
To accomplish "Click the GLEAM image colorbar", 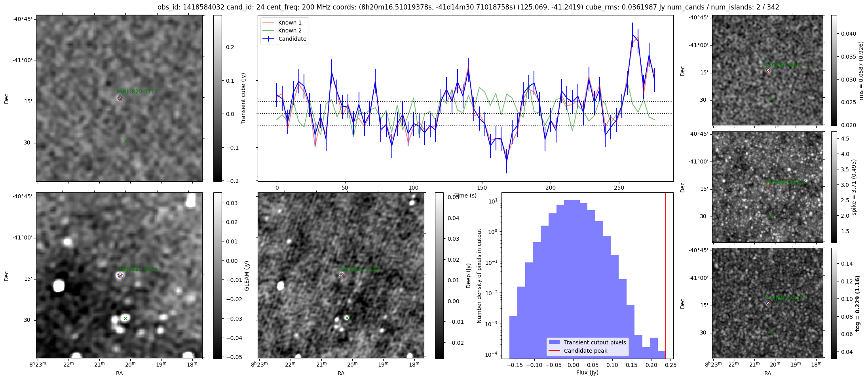I will 218,275.
